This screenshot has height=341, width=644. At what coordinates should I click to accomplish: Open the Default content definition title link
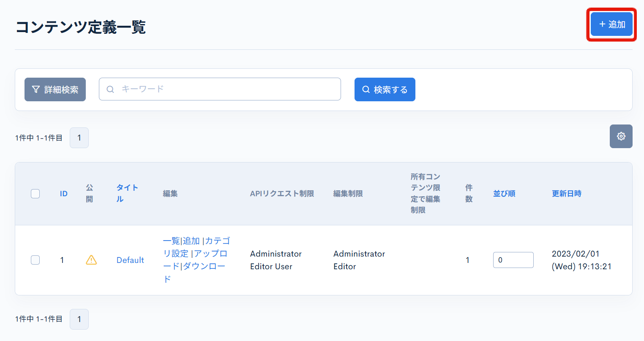coord(130,260)
